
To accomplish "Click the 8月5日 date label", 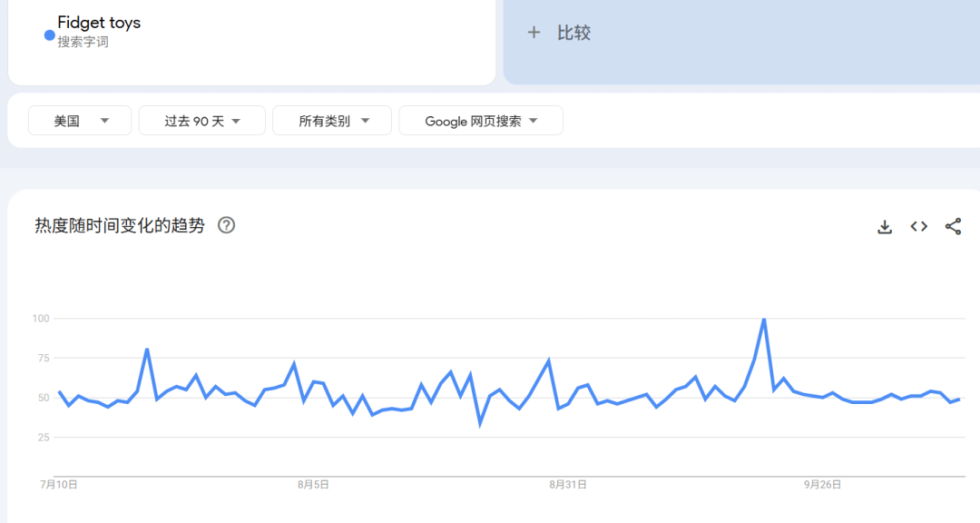I will pos(313,484).
